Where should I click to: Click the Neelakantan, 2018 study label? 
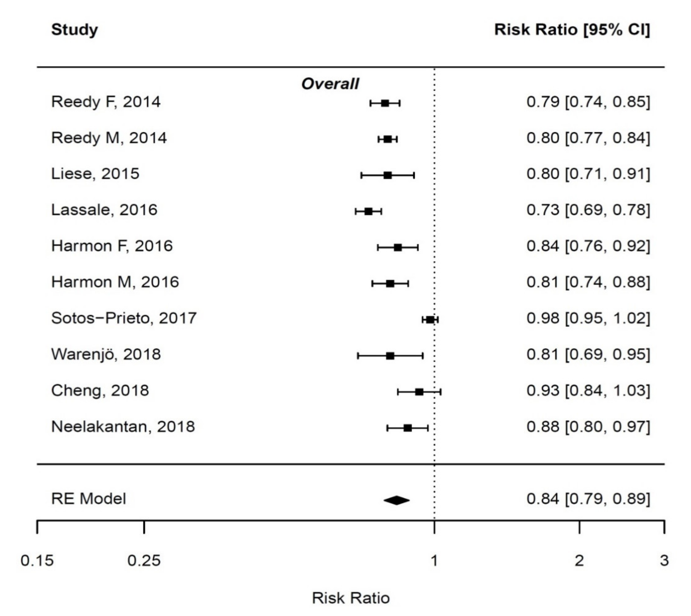pyautogui.click(x=123, y=426)
